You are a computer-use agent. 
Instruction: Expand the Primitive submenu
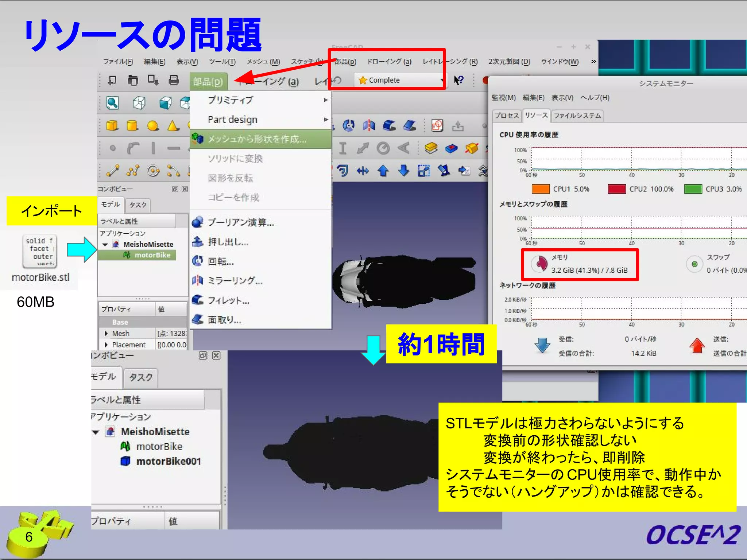260,100
